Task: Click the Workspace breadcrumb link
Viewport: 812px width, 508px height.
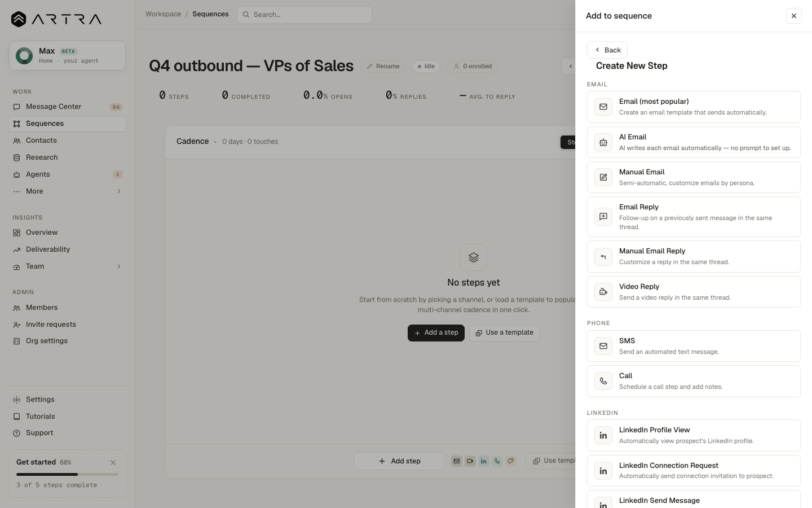Action: pos(164,14)
